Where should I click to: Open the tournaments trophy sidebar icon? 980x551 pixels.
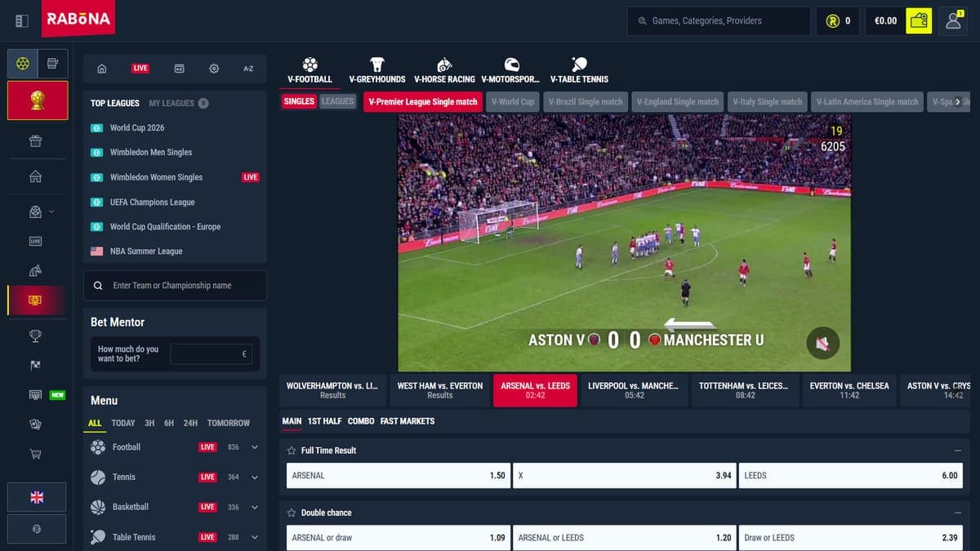click(x=35, y=335)
